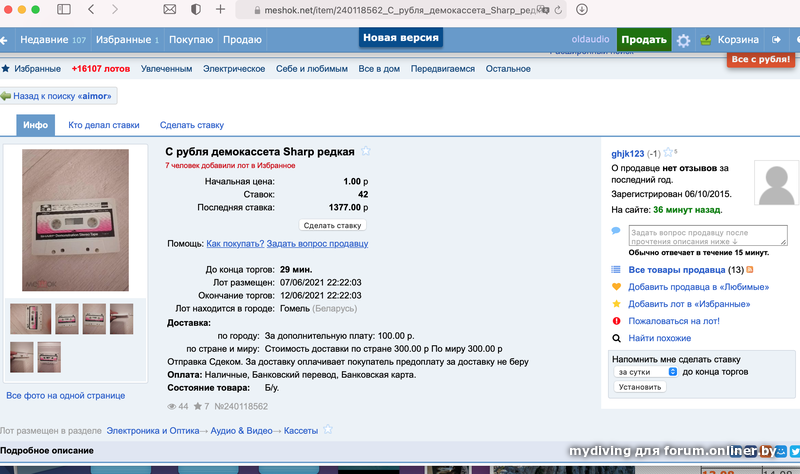Click the Safari sidebar toggle icon
The image size is (800, 474).
pos(64,10)
